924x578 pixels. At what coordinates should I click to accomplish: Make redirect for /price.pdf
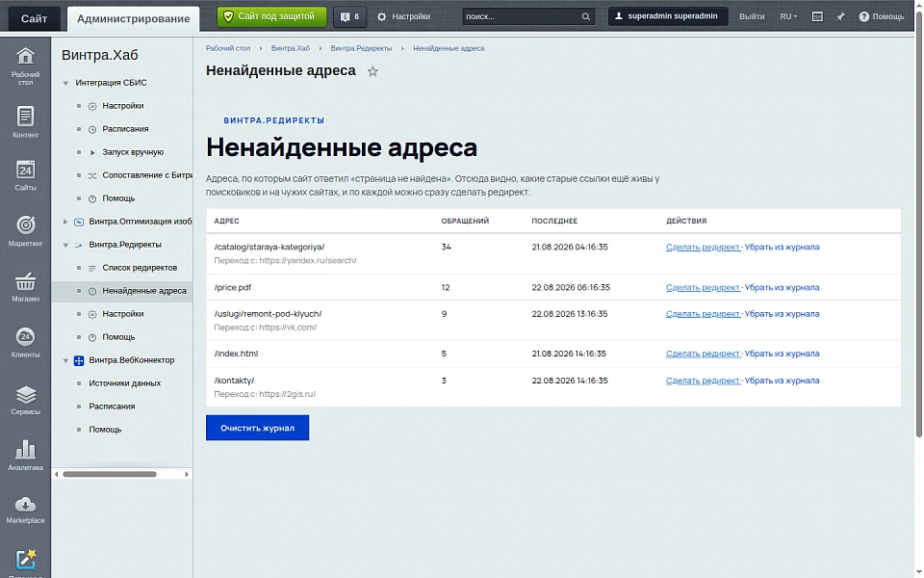[x=703, y=287]
